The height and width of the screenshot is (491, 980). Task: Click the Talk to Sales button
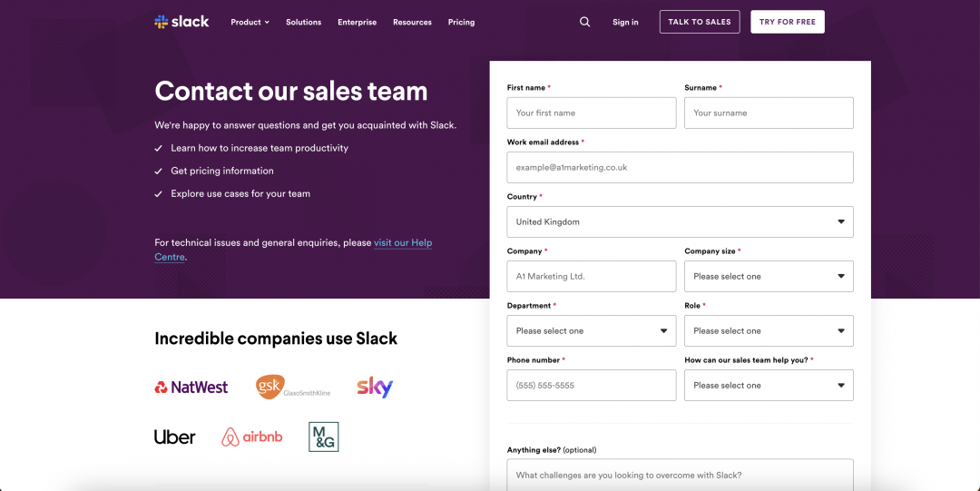(x=700, y=22)
